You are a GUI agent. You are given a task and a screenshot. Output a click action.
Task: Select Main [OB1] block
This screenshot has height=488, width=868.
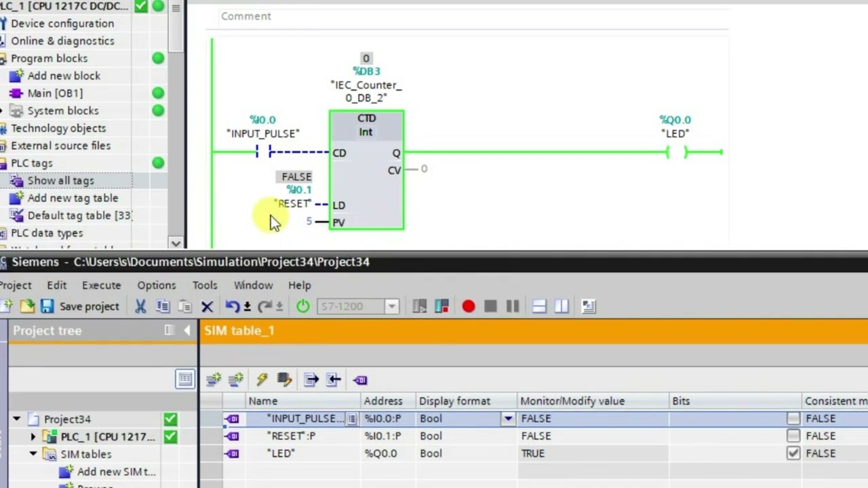pyautogui.click(x=55, y=94)
